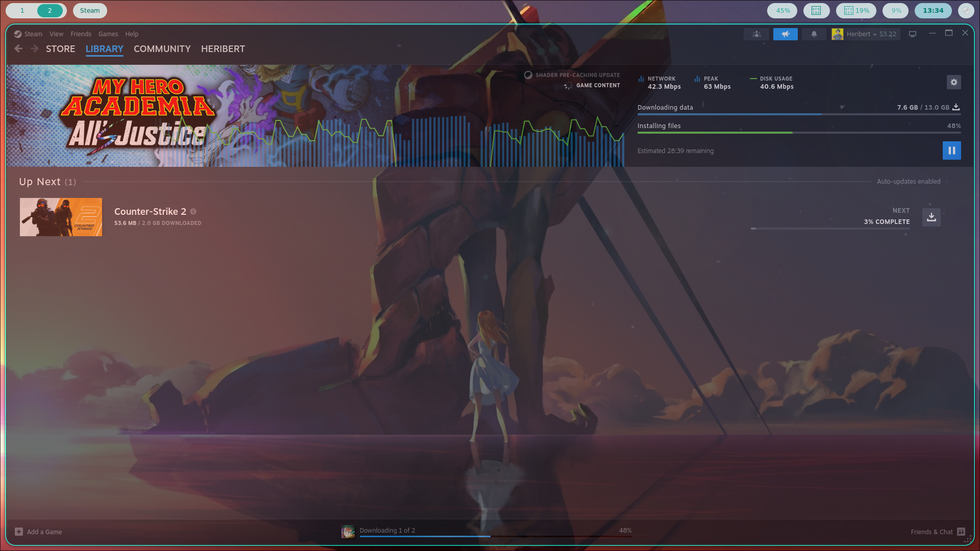Click the footer download progress bar
This screenshot has height=551, width=980.
496,536
